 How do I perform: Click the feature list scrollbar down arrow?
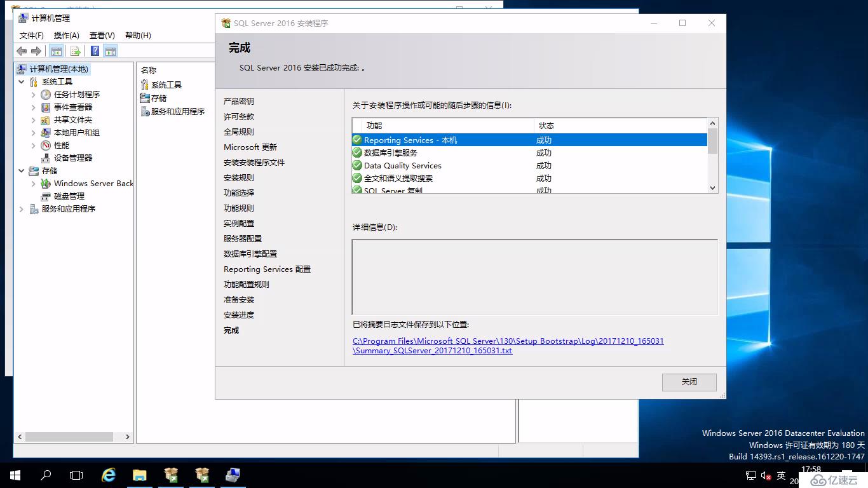[x=712, y=187]
